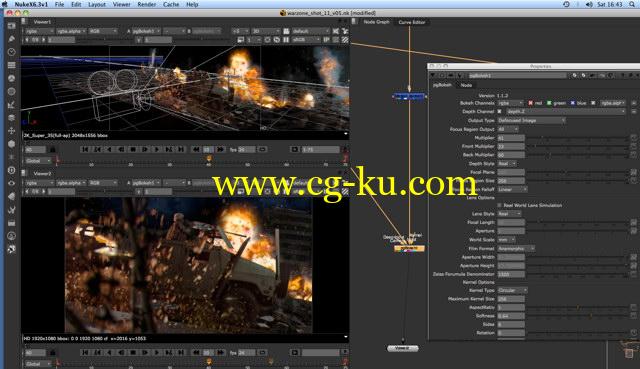Open the Merge nodes toolbar icon
The image size is (640, 369).
tap(11, 118)
